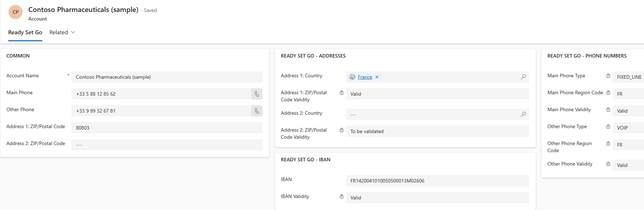
Task: Edit Address 1: ZIP/Postal Code 80803
Action: click(167, 128)
